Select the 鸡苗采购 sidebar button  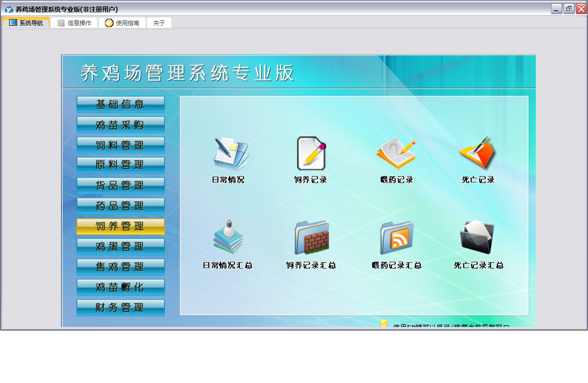[120, 125]
